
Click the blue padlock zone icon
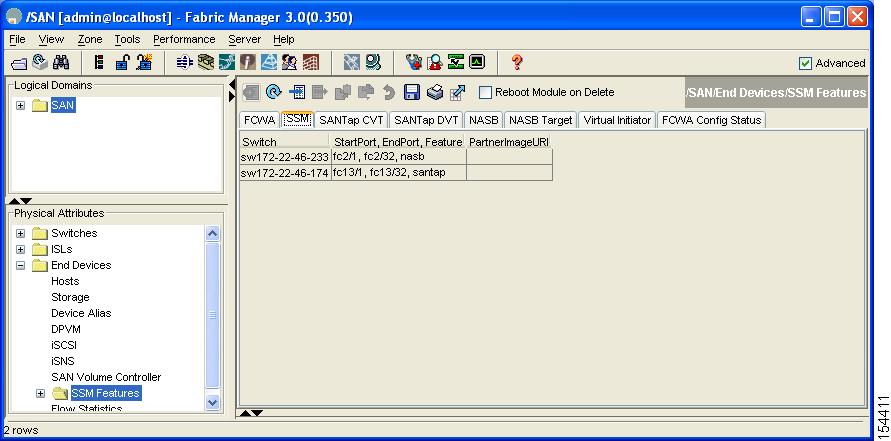pos(122,63)
